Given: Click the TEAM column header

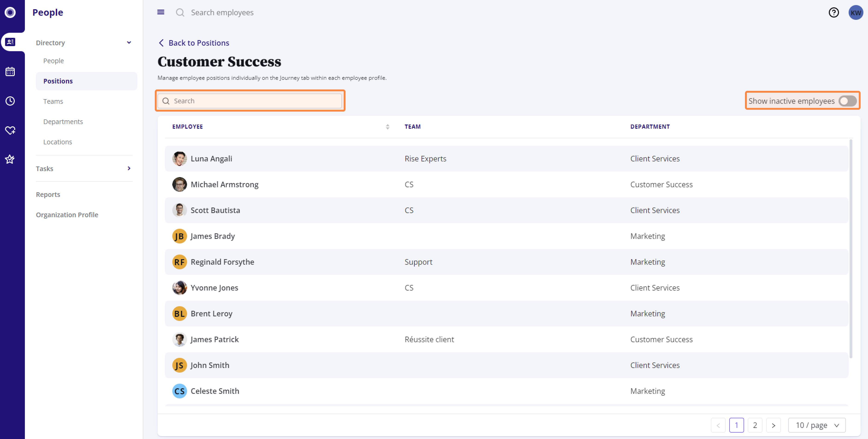Looking at the screenshot, I should tap(412, 127).
